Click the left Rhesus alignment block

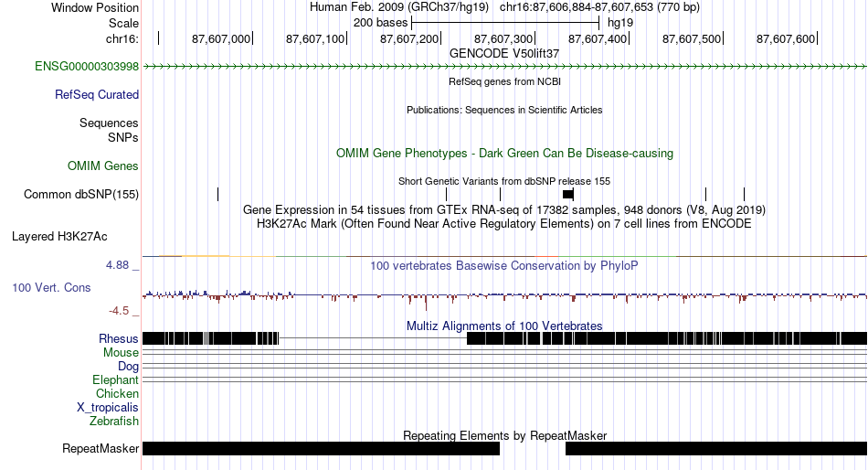pyautogui.click(x=210, y=338)
